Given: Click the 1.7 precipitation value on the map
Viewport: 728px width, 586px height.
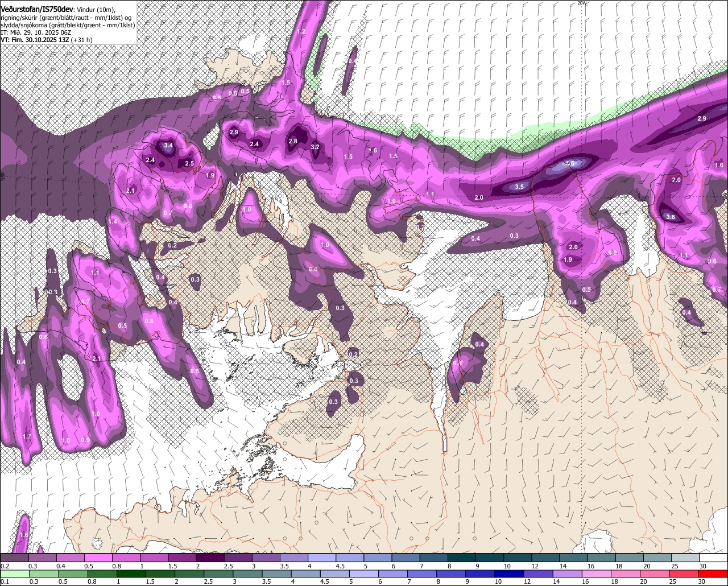Looking at the screenshot, I should point(27,436).
